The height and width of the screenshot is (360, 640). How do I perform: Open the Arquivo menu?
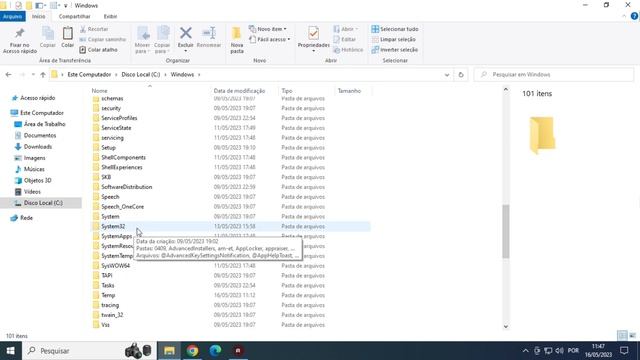13,17
